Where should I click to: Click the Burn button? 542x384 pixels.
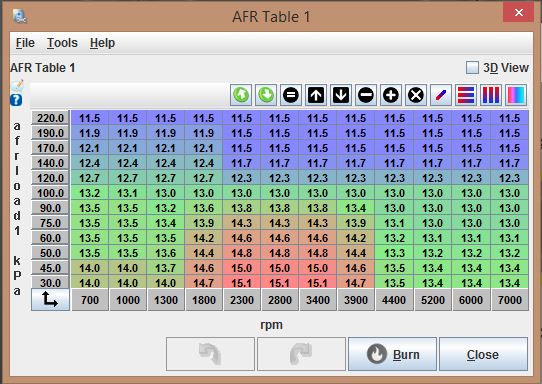392,354
